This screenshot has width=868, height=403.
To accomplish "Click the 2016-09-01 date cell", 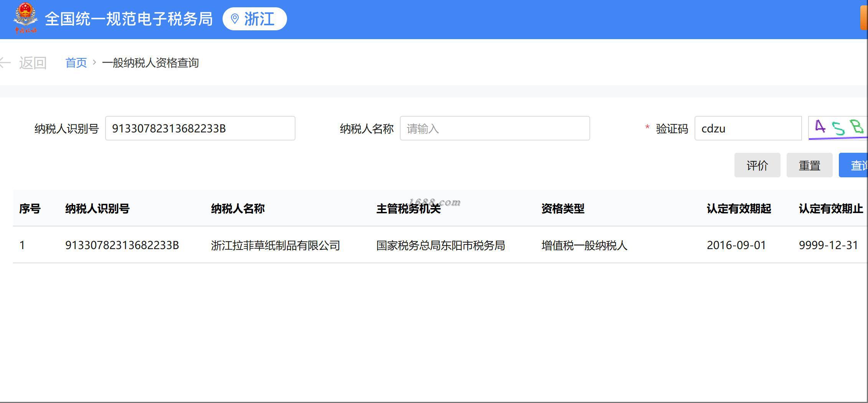I will pyautogui.click(x=736, y=245).
